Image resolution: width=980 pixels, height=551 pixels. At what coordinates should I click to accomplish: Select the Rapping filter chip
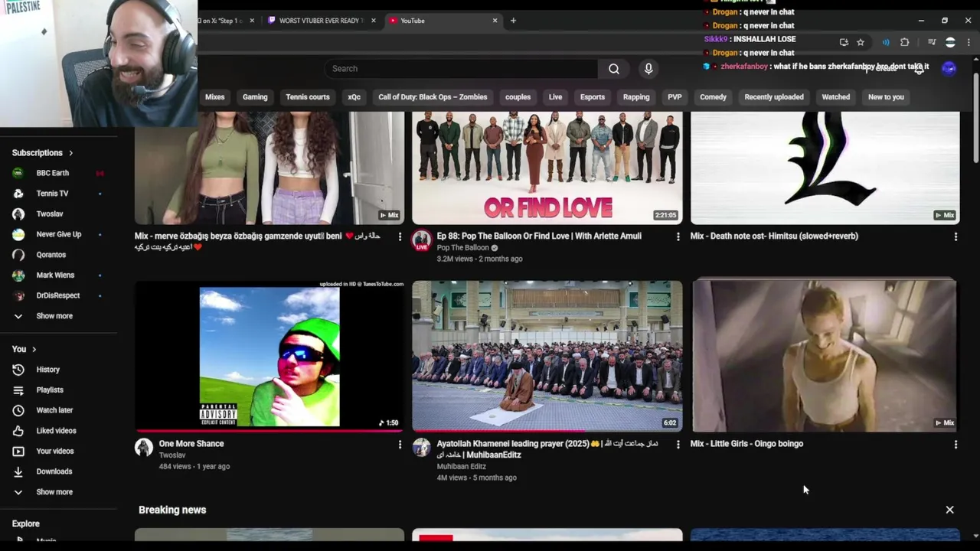636,97
